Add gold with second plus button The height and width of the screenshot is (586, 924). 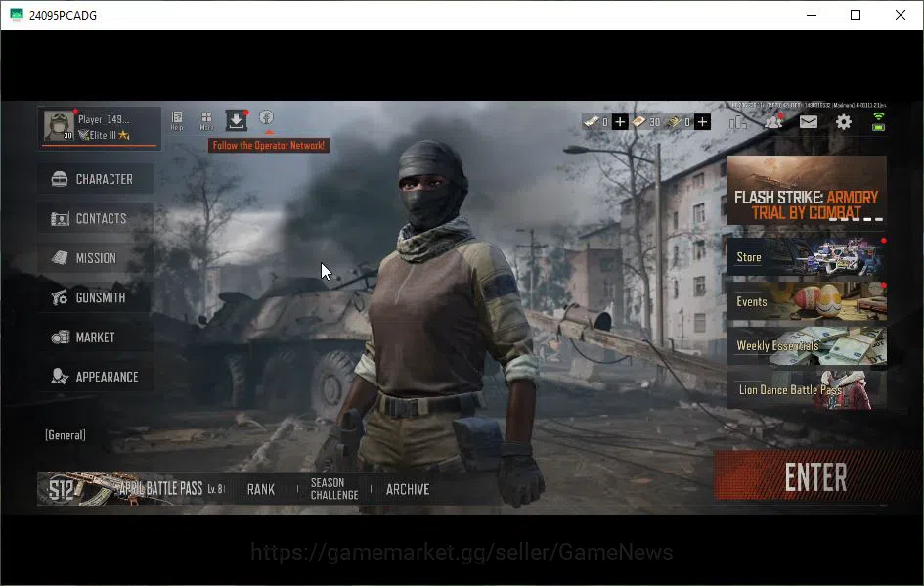pyautogui.click(x=702, y=122)
